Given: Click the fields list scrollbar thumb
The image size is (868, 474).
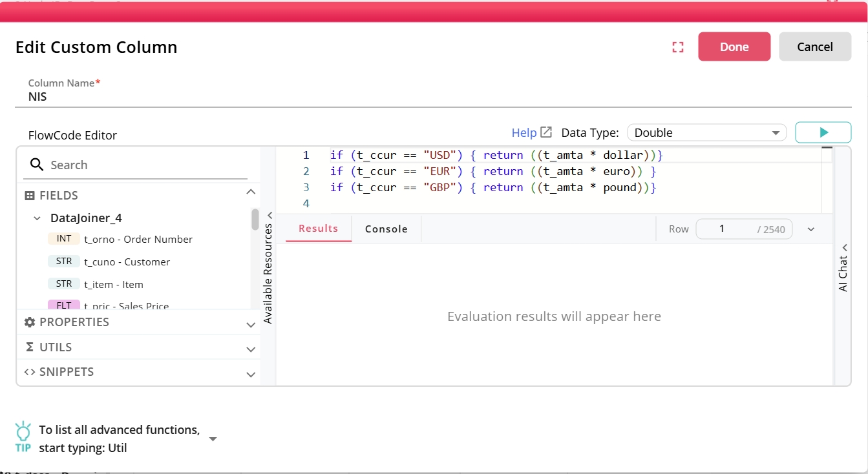Looking at the screenshot, I should click(x=255, y=219).
